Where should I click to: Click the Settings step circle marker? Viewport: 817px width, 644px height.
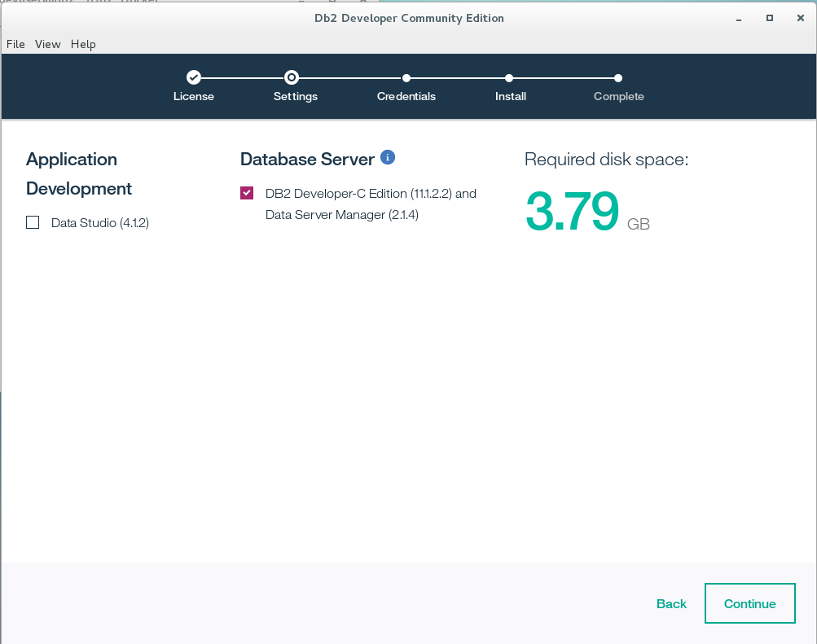coord(292,78)
